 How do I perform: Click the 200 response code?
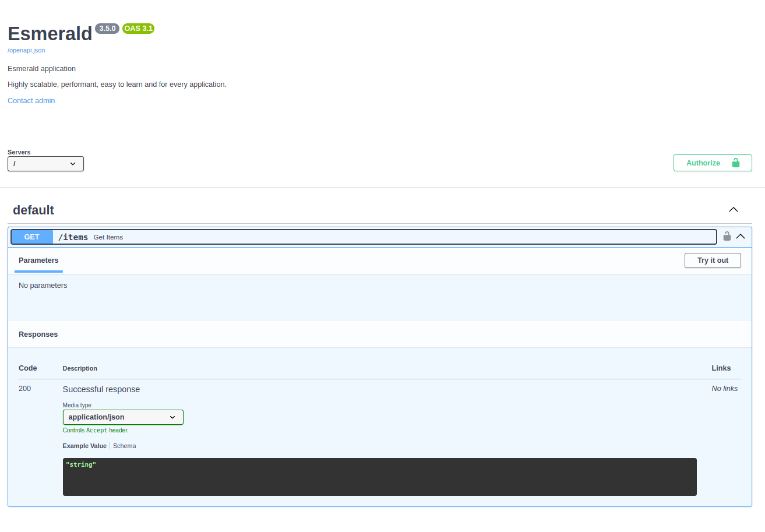click(25, 389)
